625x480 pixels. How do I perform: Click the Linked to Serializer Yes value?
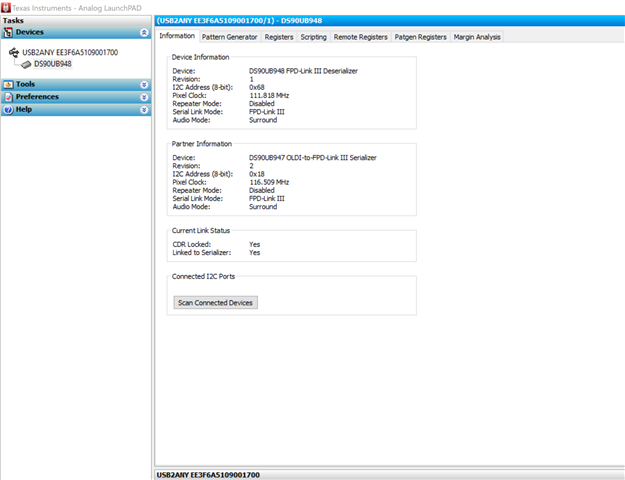tap(254, 253)
